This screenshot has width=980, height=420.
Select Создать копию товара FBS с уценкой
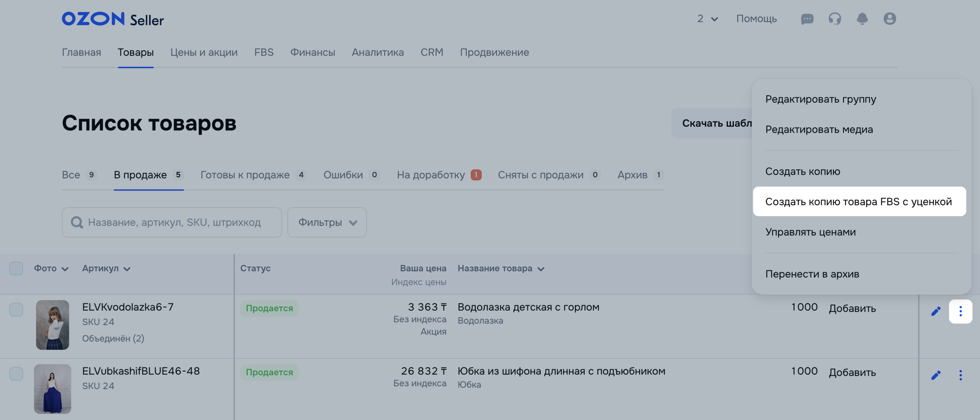[x=859, y=201]
